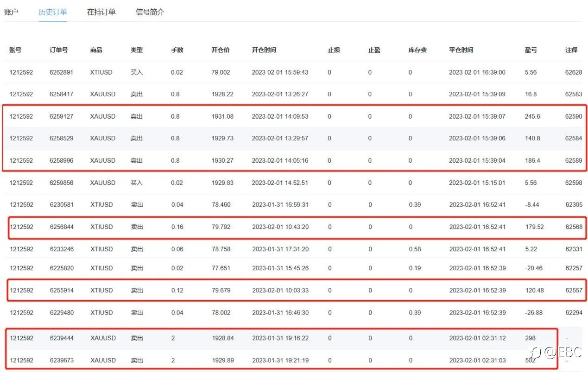Screen dimensions: 588x373
Task: Click the 注释 column header
Action: pyautogui.click(x=571, y=50)
